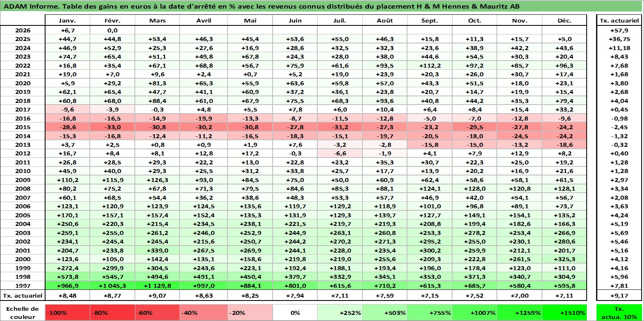Click the +252% color scale swatch
Image resolution: width=644 pixels, height=321 pixels.
340,313
